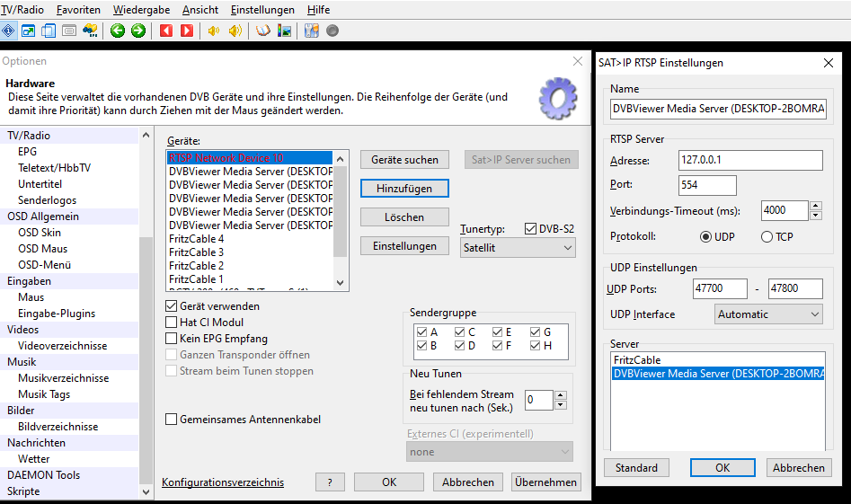Click the RTSP server Adresse input field
The width and height of the screenshot is (851, 504).
[751, 161]
